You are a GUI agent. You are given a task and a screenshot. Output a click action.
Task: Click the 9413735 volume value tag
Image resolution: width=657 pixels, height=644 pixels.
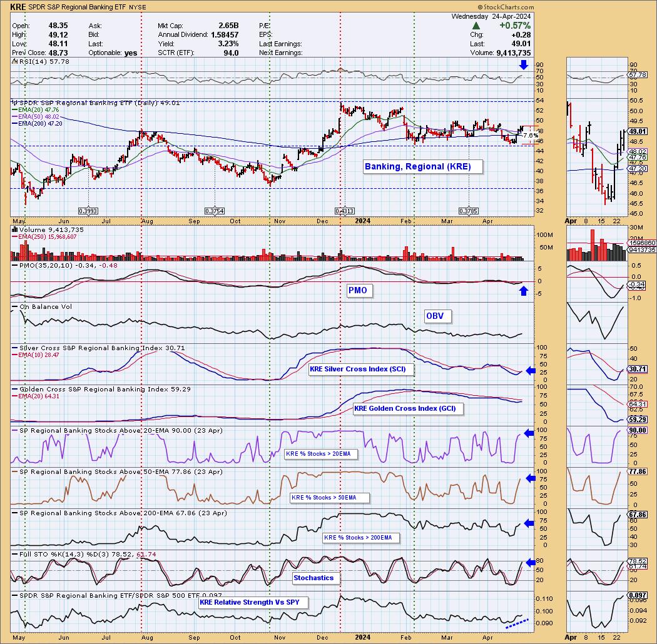[643, 249]
